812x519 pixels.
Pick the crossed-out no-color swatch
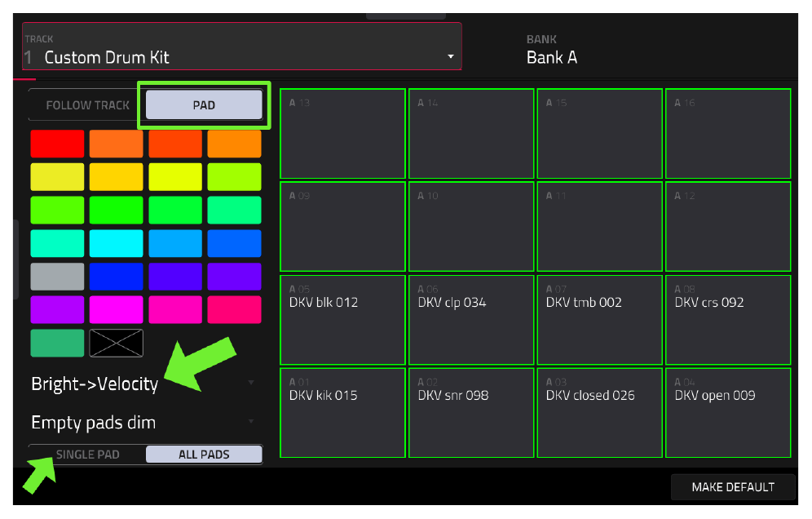tap(117, 343)
